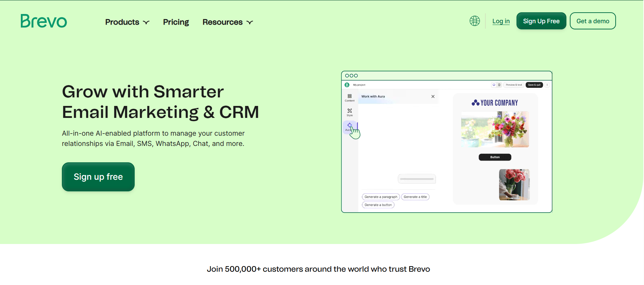The width and height of the screenshot is (644, 285).
Task: Open the Pricing page
Action: [176, 22]
